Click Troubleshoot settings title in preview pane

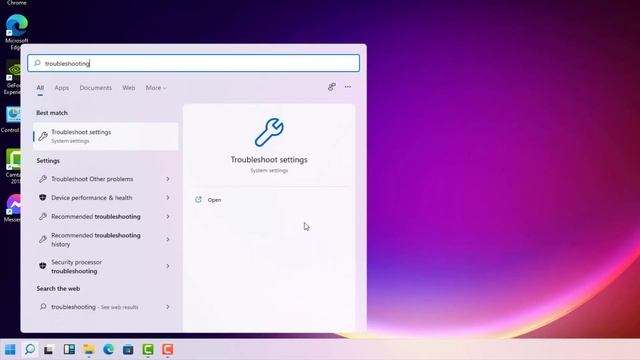[x=269, y=160]
